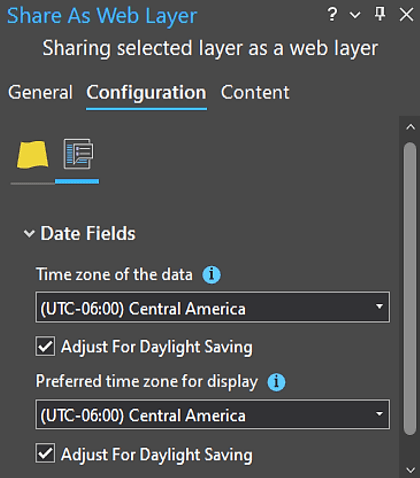The width and height of the screenshot is (420, 478).
Task: Show info for Time zone of the data
Action: 211,275
